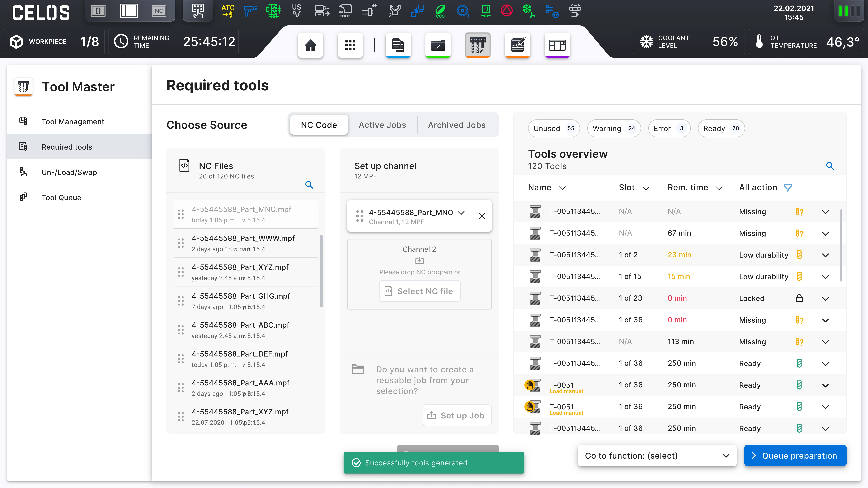Image resolution: width=868 pixels, height=488 pixels.
Task: Click the green door-close status icon
Action: (x=486, y=11)
